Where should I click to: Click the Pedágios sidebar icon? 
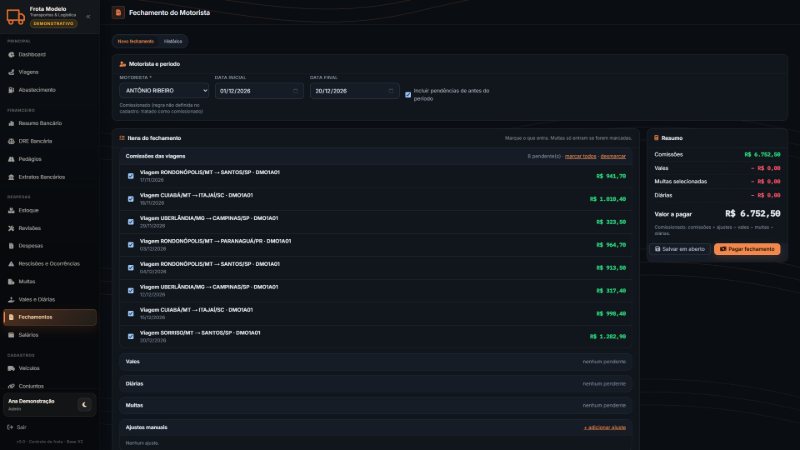(11, 159)
